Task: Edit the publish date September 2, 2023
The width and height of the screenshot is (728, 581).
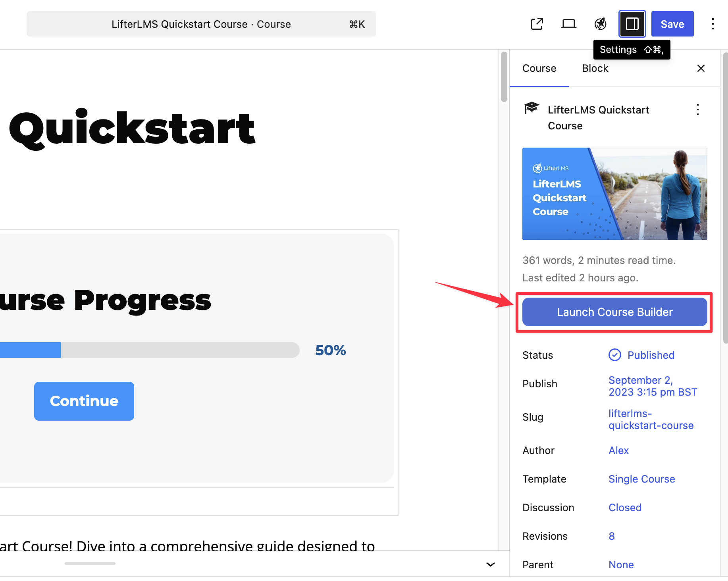Action: [x=653, y=386]
